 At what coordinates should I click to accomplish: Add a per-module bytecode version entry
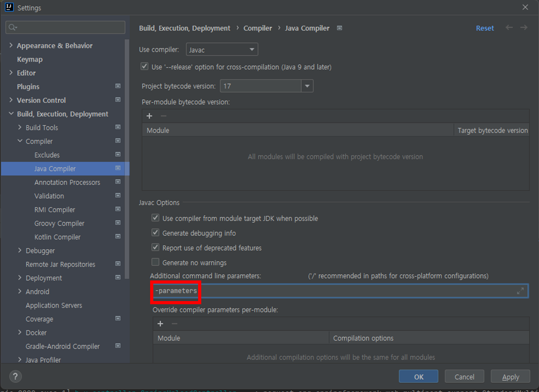[x=149, y=116]
